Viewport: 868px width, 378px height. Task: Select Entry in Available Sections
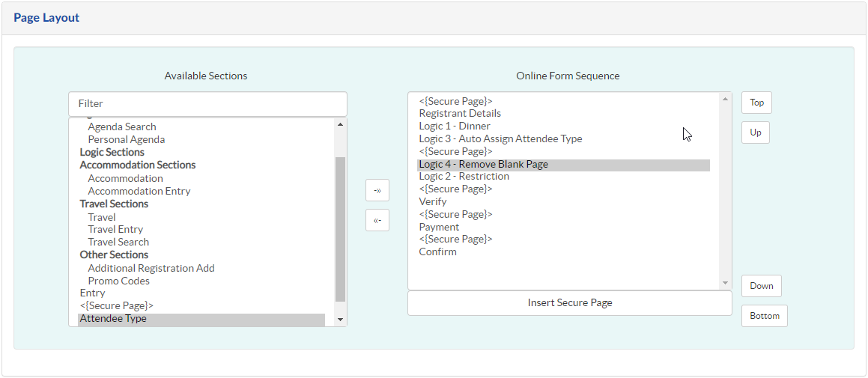click(92, 293)
